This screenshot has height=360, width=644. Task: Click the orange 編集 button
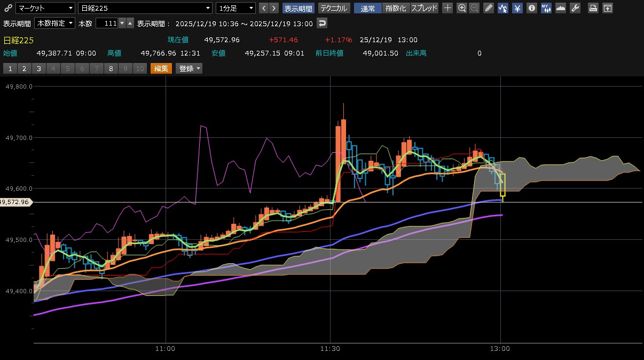[161, 68]
